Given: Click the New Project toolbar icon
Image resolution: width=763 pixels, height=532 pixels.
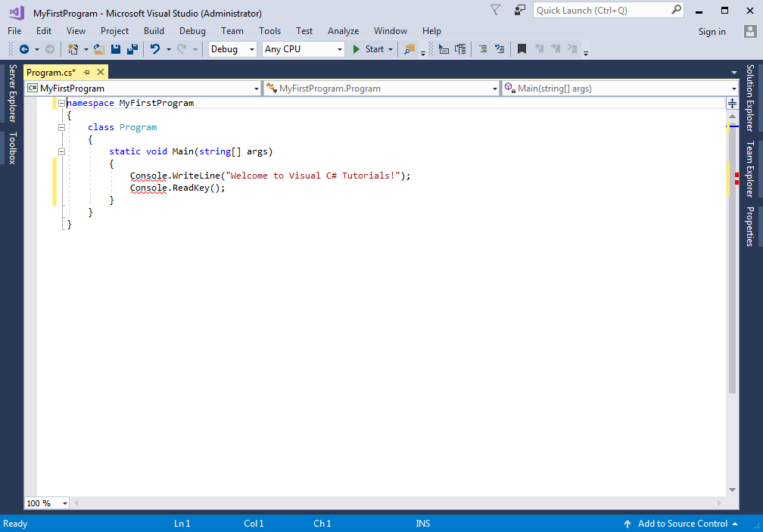Looking at the screenshot, I should click(73, 49).
